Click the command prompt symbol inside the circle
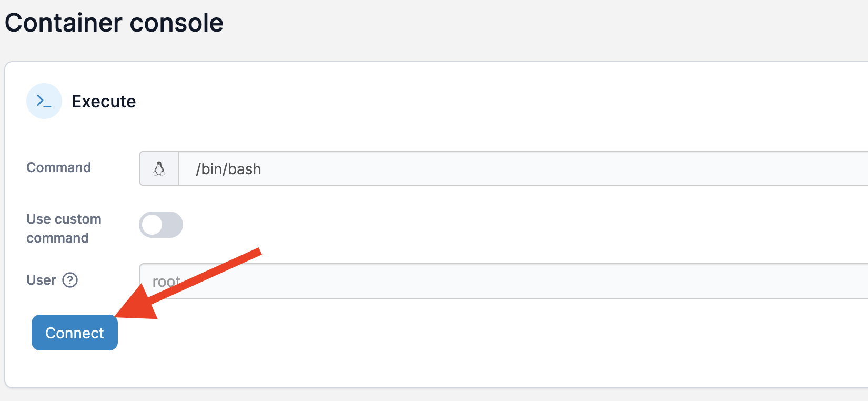The height and width of the screenshot is (401, 868). 44,101
